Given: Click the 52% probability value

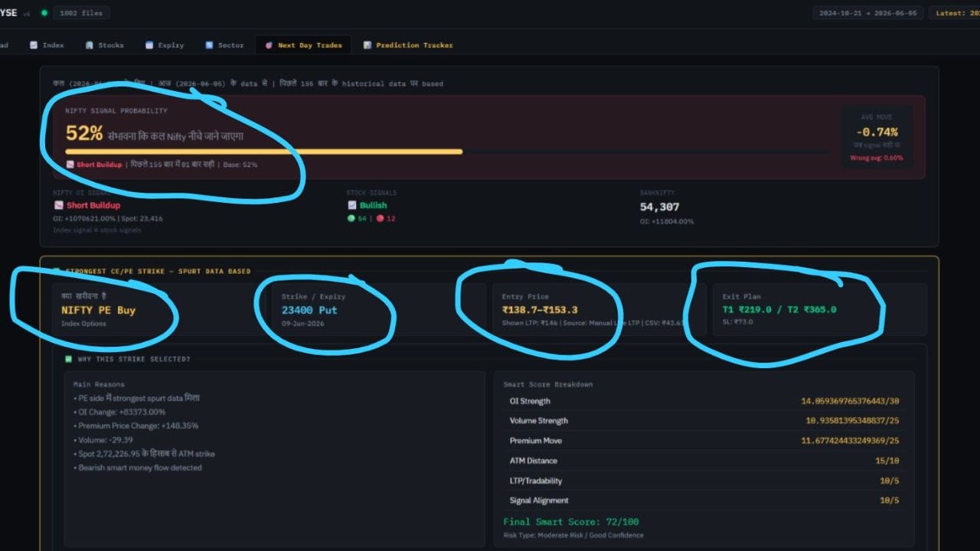Looking at the screenshot, I should pyautogui.click(x=84, y=134).
